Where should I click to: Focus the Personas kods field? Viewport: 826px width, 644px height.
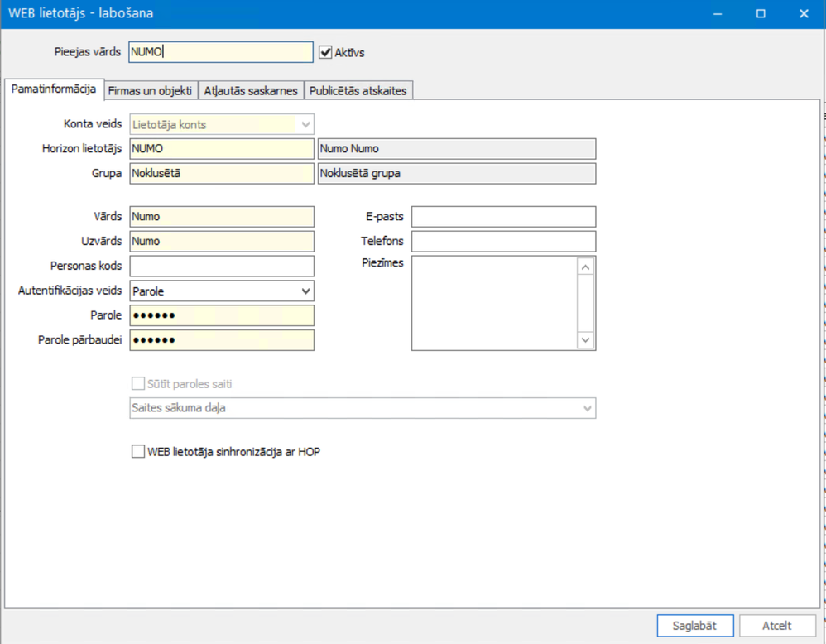222,267
